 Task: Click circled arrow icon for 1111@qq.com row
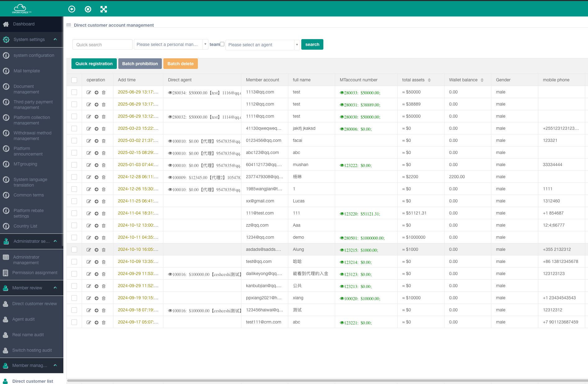[x=97, y=117]
